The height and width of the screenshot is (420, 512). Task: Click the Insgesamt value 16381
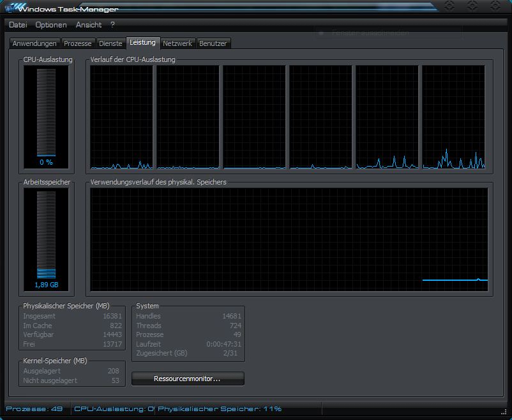click(112, 316)
